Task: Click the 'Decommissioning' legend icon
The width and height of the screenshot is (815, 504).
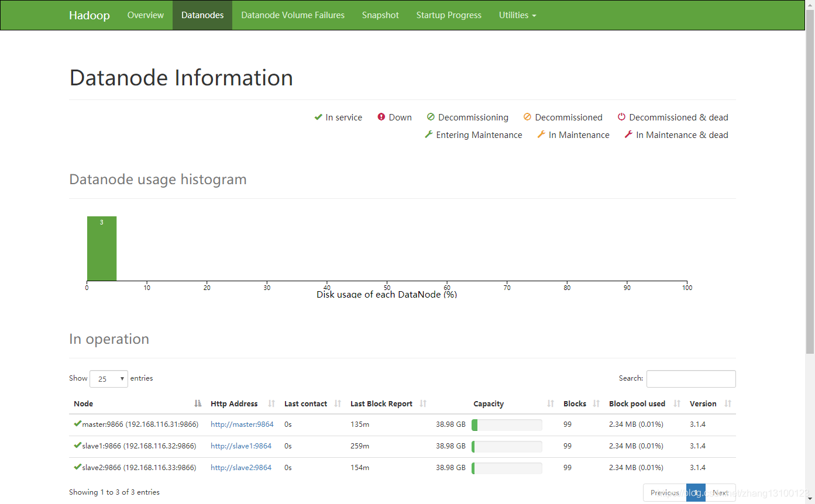Action: pos(431,117)
